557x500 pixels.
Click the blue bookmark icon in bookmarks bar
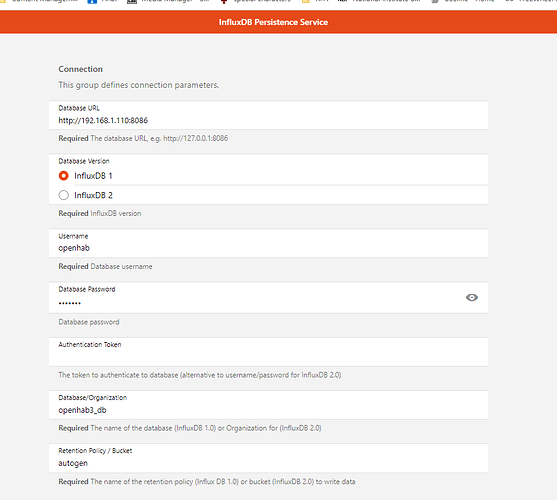coord(92,1)
